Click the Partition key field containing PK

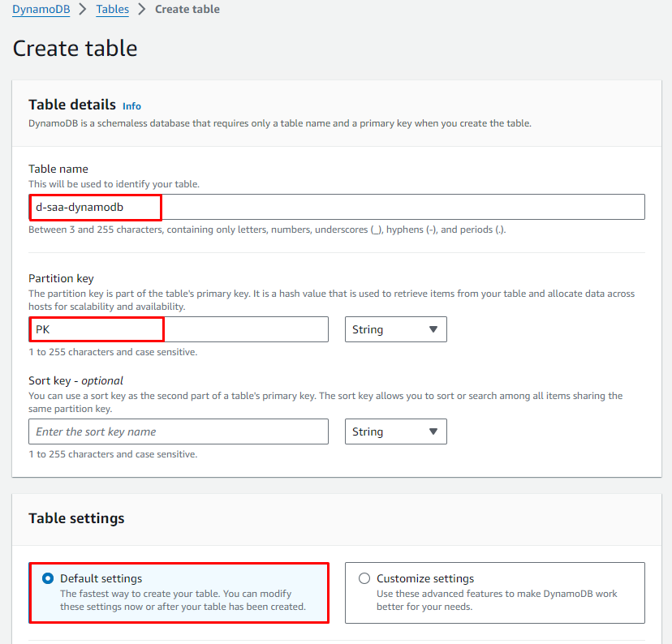[x=179, y=329]
